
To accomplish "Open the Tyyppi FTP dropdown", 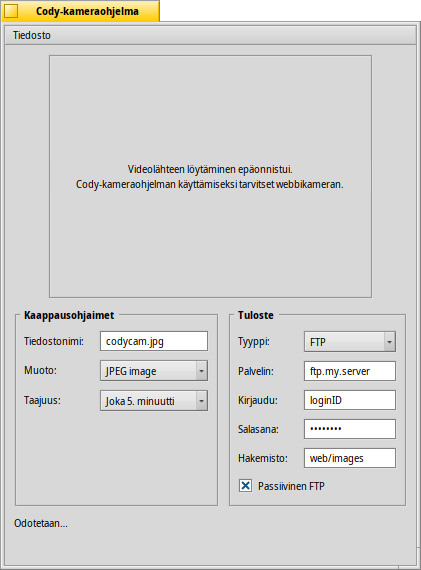I will click(x=350, y=341).
